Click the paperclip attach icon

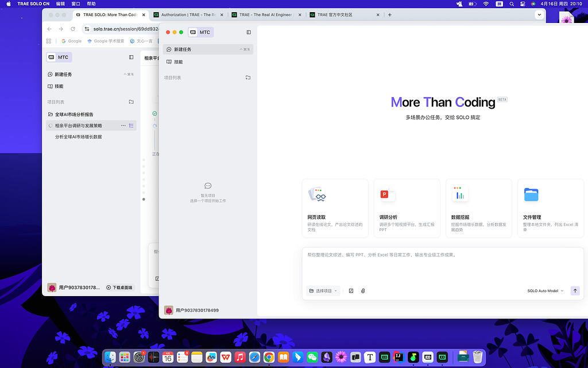[363, 290]
